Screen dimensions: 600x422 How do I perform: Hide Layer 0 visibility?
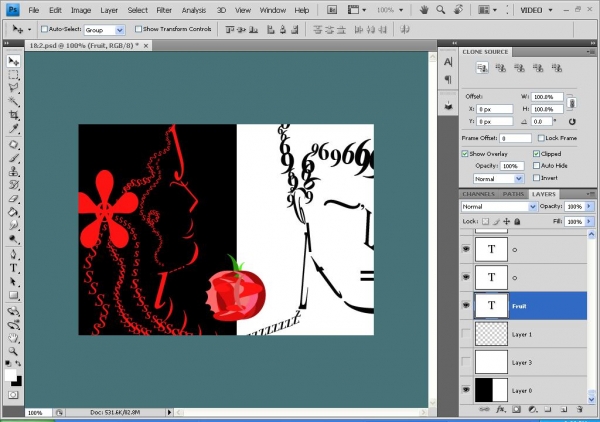(x=466, y=390)
